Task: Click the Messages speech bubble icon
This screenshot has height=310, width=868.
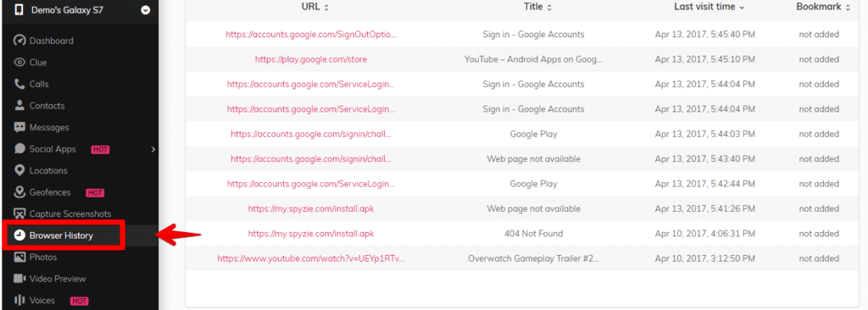Action: 20,127
